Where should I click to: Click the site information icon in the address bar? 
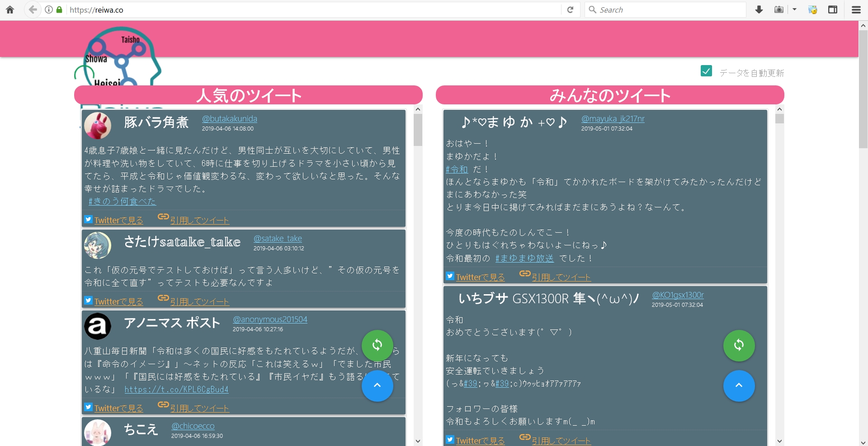(x=49, y=9)
